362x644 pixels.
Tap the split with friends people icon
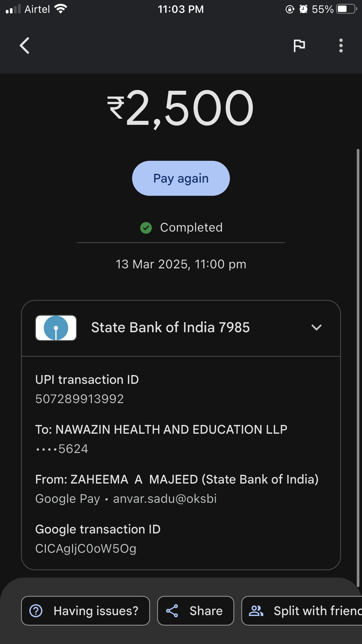click(x=256, y=611)
